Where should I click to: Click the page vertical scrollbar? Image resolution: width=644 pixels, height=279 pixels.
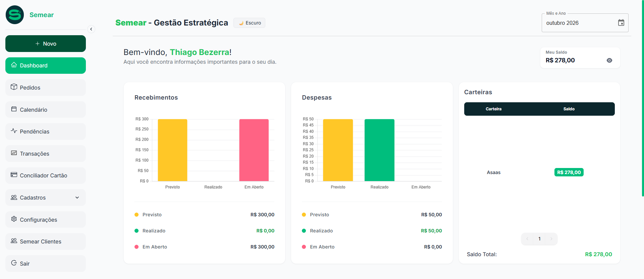643,98
